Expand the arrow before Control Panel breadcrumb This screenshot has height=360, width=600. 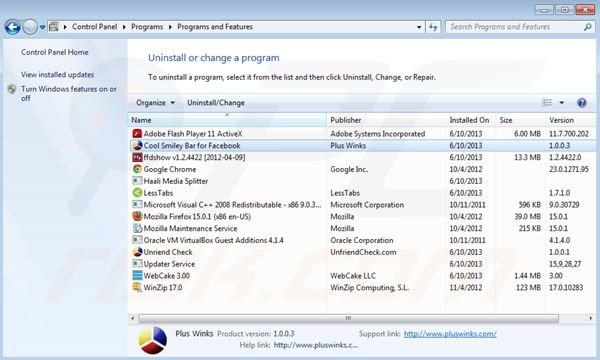tap(65, 27)
